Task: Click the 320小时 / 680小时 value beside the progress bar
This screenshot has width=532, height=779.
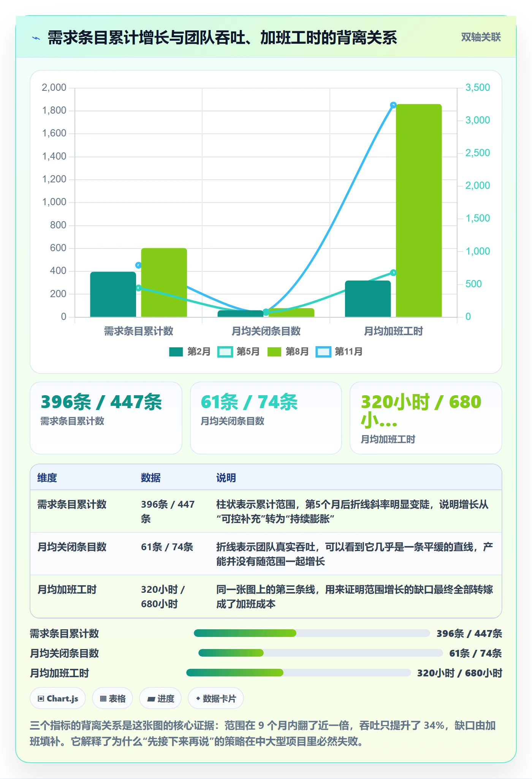Action: pyautogui.click(x=460, y=673)
